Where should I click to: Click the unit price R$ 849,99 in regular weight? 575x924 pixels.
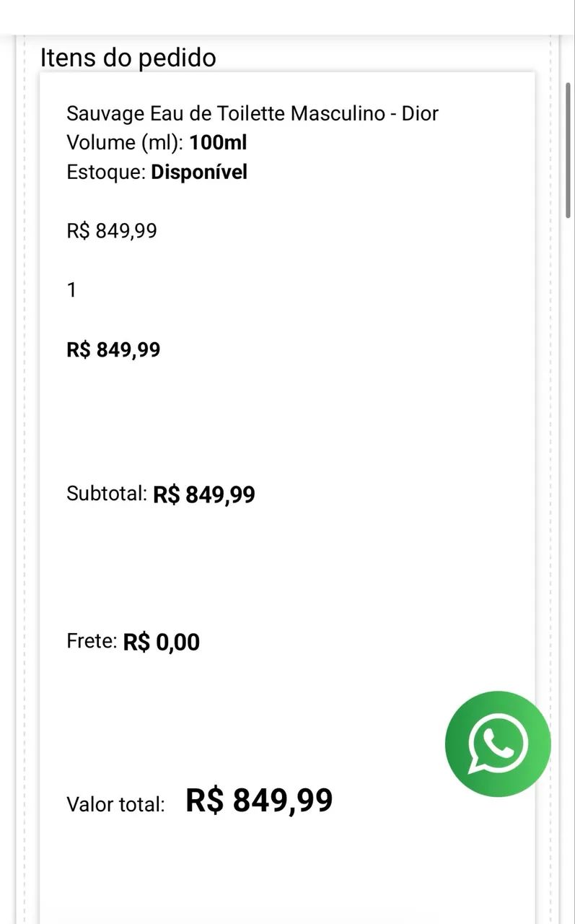click(x=112, y=231)
